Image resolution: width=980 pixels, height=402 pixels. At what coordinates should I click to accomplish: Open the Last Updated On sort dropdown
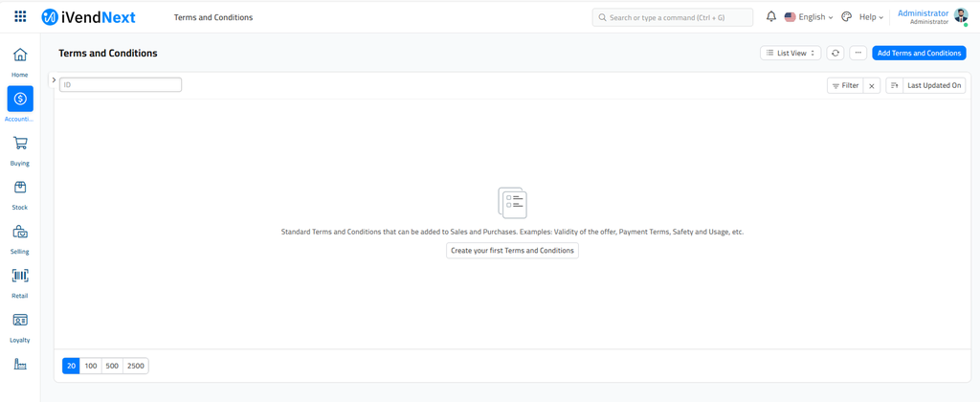(x=934, y=85)
